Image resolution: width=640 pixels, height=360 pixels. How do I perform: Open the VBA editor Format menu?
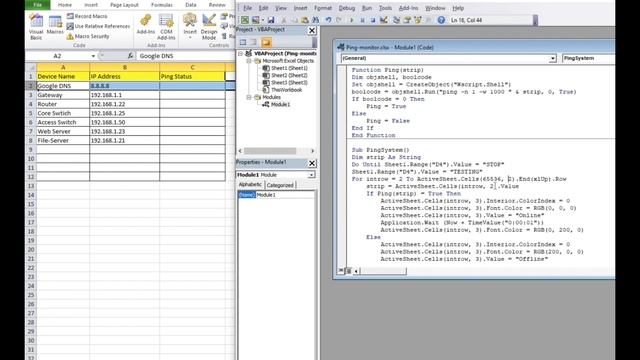click(323, 8)
